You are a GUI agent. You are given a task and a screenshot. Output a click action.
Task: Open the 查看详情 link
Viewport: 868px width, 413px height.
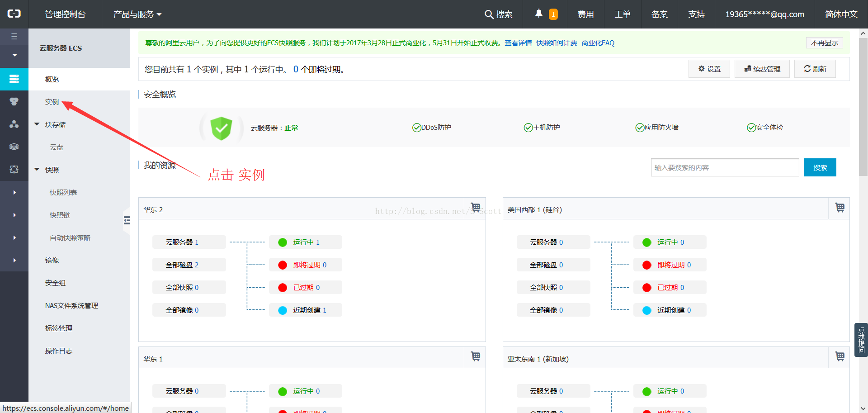point(518,43)
